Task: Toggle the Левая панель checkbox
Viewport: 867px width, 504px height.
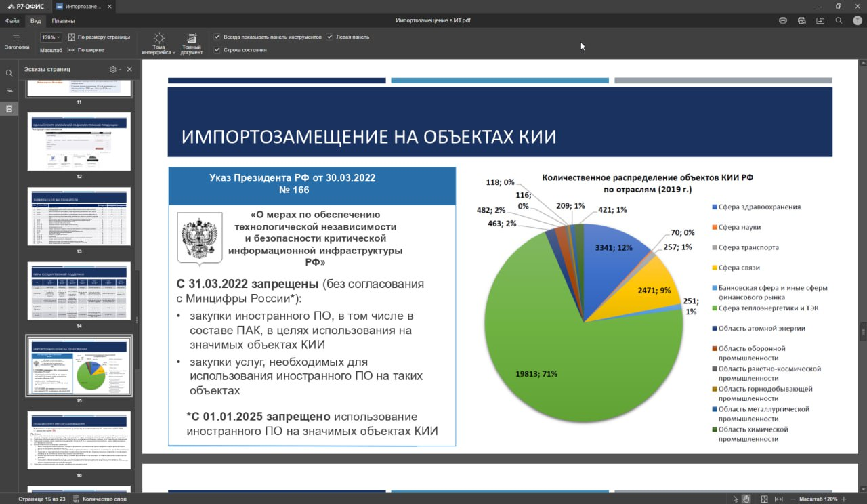Action: coord(330,37)
